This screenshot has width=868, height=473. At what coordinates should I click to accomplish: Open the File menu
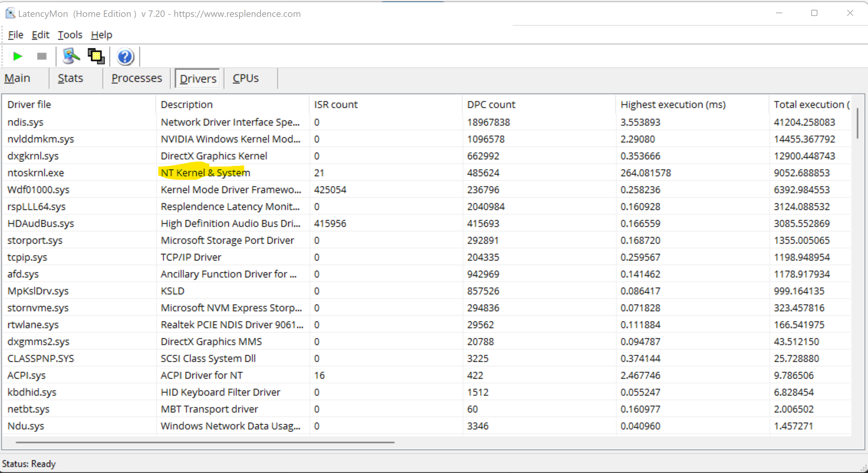pos(16,35)
